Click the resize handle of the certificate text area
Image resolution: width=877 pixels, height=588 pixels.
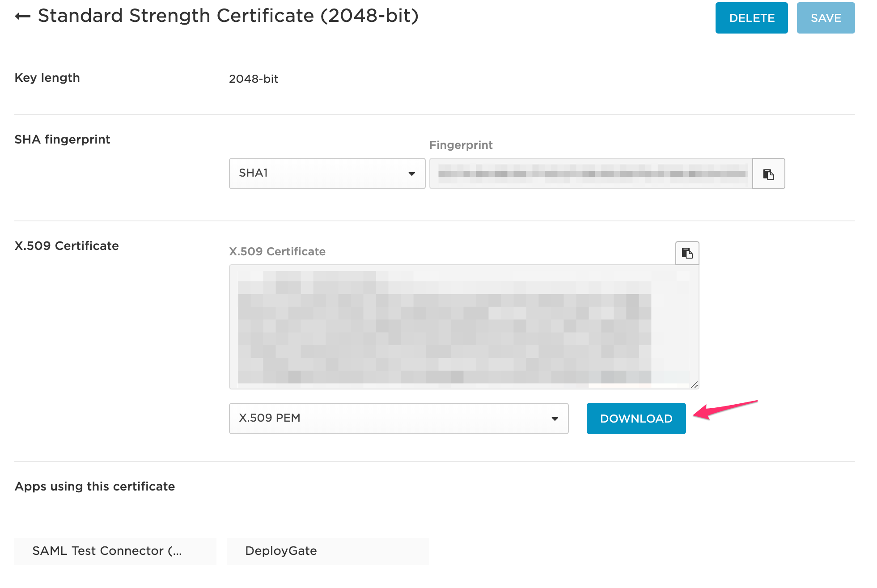pyautogui.click(x=695, y=385)
